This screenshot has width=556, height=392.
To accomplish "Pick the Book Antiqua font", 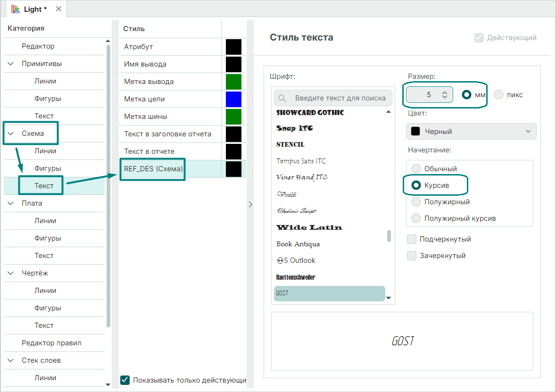I will [x=298, y=244].
